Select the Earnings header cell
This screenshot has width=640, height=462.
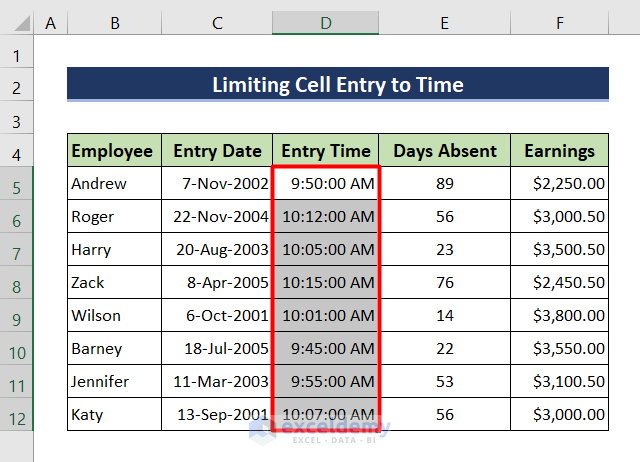pyautogui.click(x=559, y=151)
